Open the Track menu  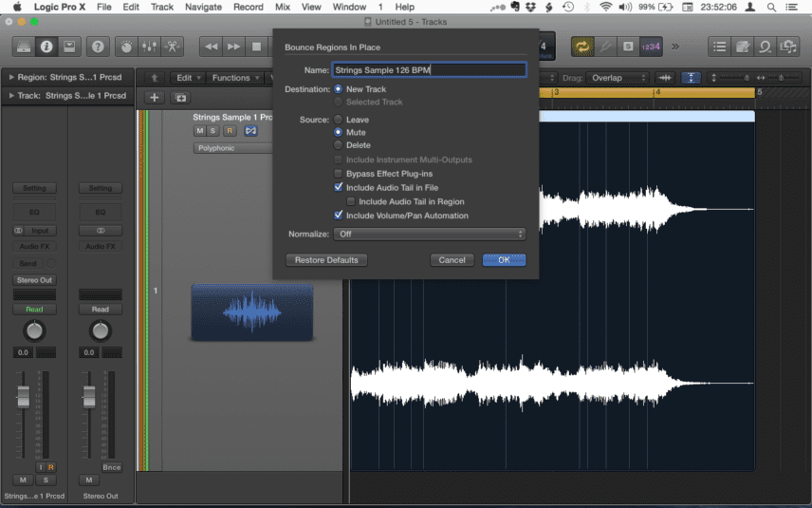point(162,7)
